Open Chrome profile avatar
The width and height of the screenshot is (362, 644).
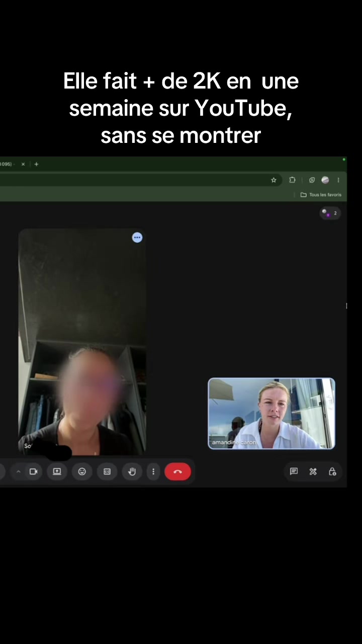coord(325,180)
